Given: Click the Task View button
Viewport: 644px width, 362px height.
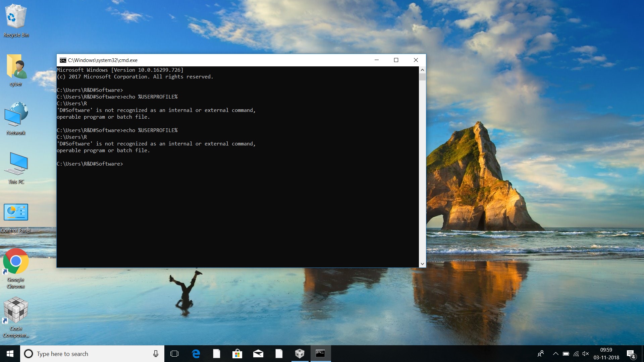Looking at the screenshot, I should [x=174, y=354].
